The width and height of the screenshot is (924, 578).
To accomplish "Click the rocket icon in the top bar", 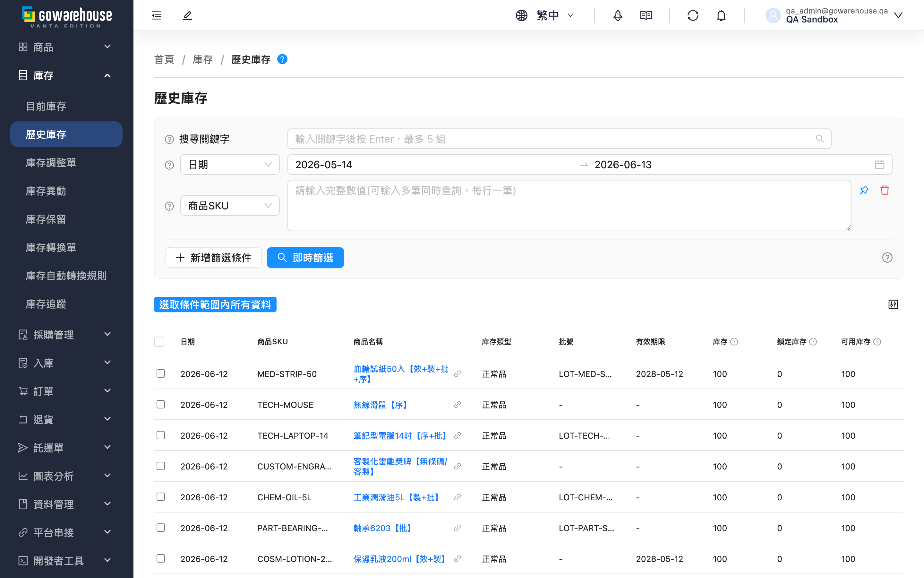I will point(618,15).
